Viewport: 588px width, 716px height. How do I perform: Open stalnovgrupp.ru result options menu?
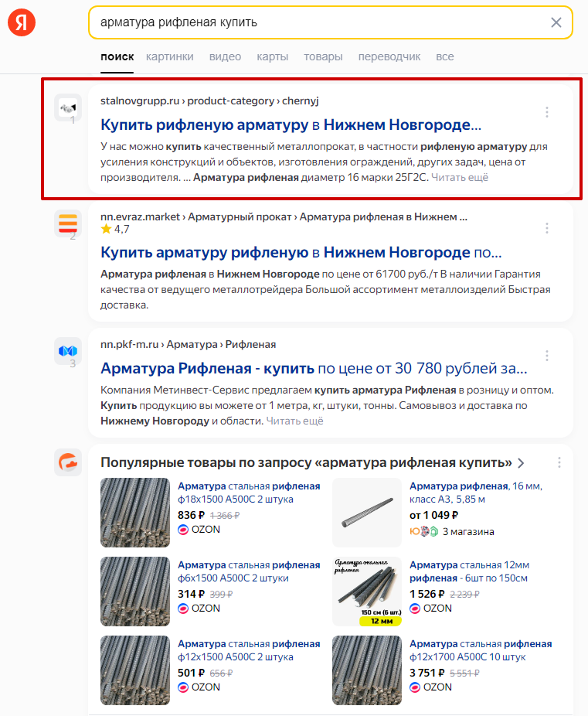[x=547, y=112]
